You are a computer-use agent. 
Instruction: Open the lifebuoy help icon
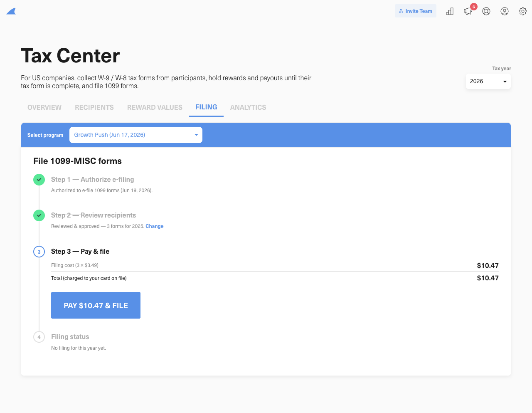(x=486, y=11)
